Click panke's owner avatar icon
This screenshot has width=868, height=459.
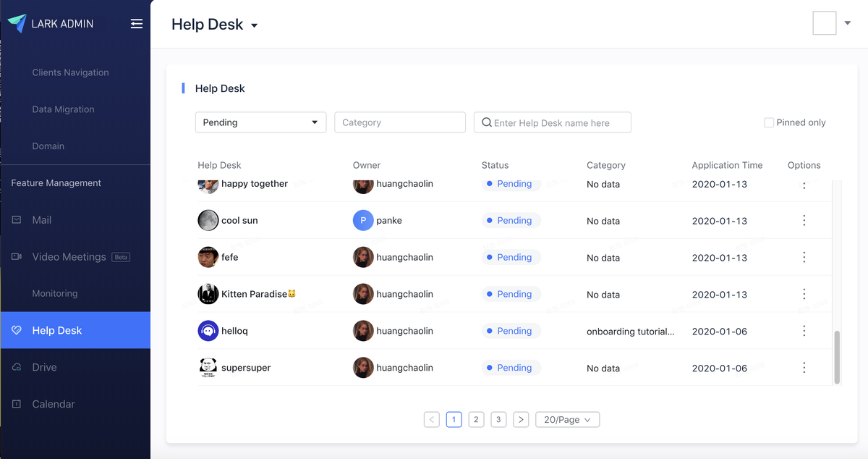pos(363,221)
